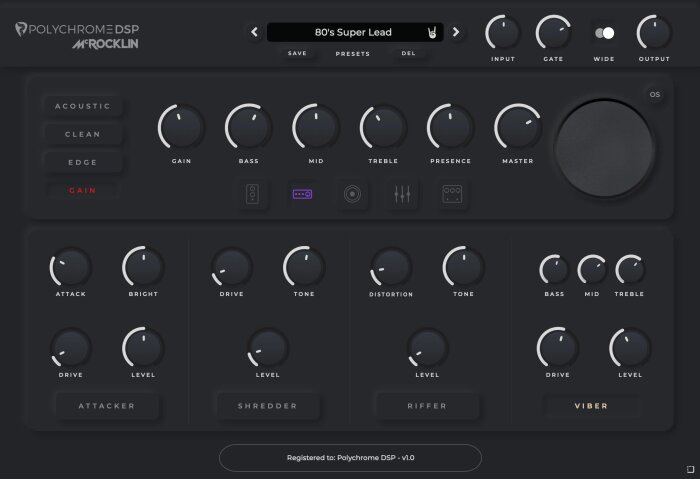
Task: Click the 80's Super Lead preset name field
Action: pos(353,32)
